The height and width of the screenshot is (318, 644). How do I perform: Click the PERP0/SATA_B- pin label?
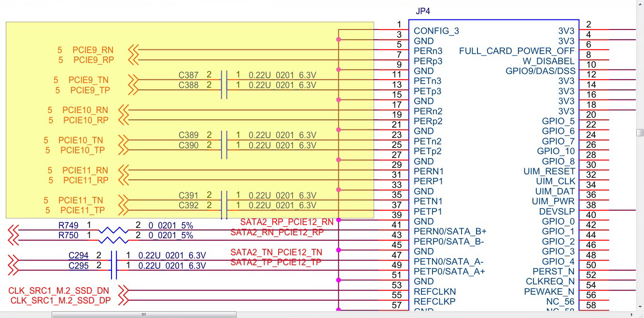click(449, 241)
